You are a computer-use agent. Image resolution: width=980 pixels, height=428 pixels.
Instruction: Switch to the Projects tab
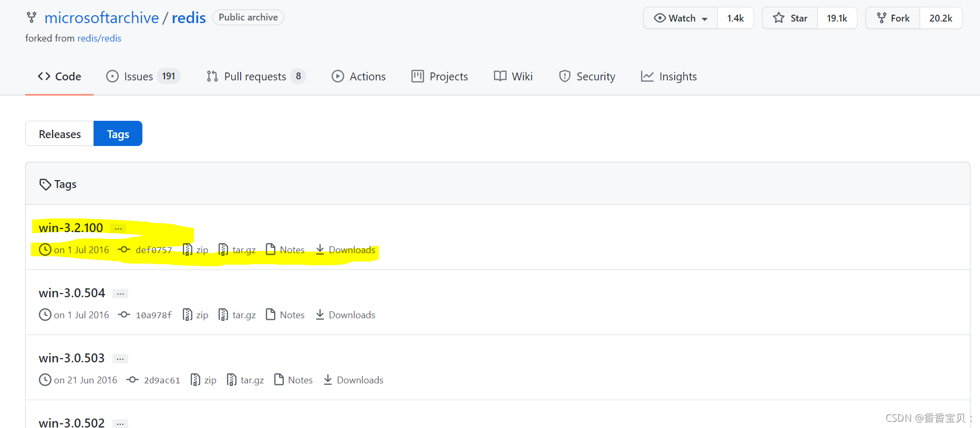point(440,77)
